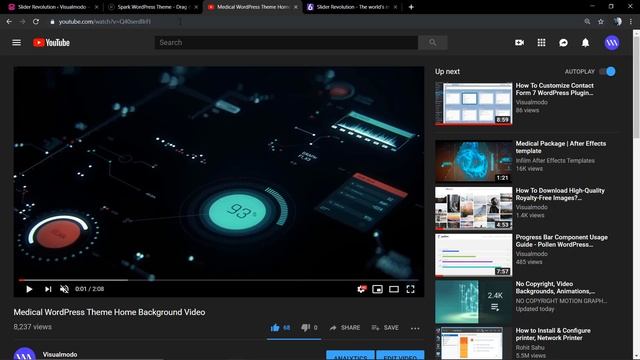The height and width of the screenshot is (360, 640).
Task: Like the video with thumbs up
Action: 280,327
